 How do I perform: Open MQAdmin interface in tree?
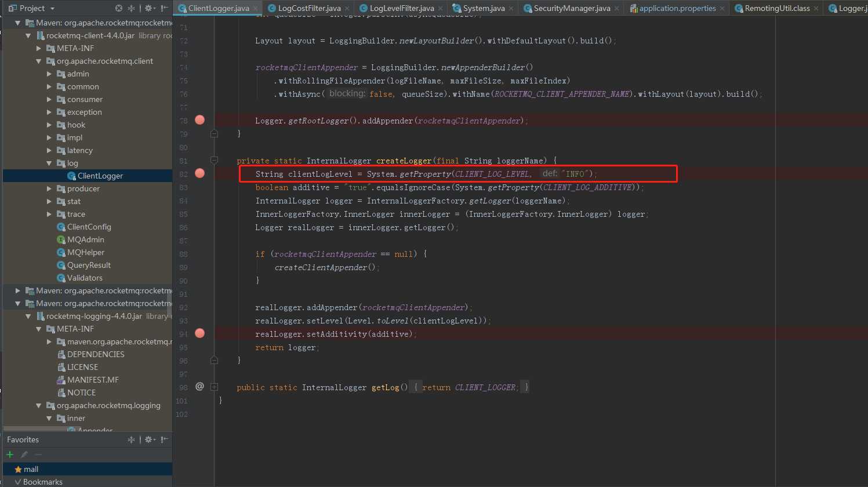pos(85,239)
